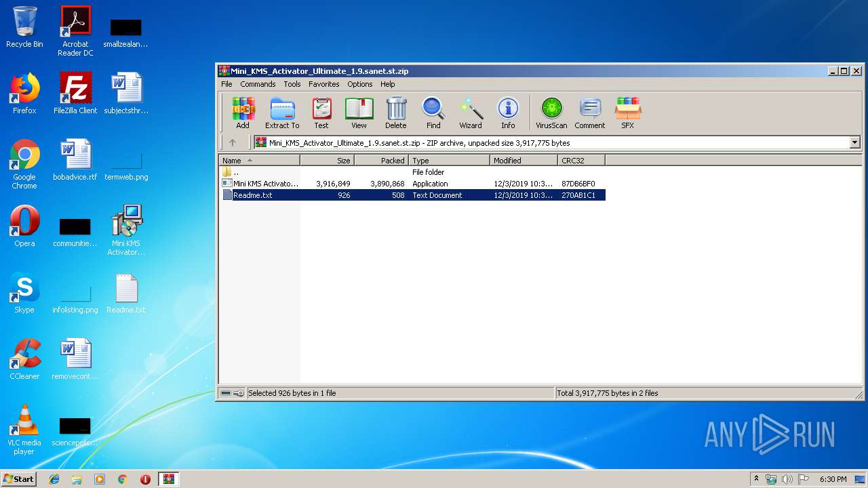Open CCleaner desktop shortcut
868x488 pixels.
coord(24,359)
